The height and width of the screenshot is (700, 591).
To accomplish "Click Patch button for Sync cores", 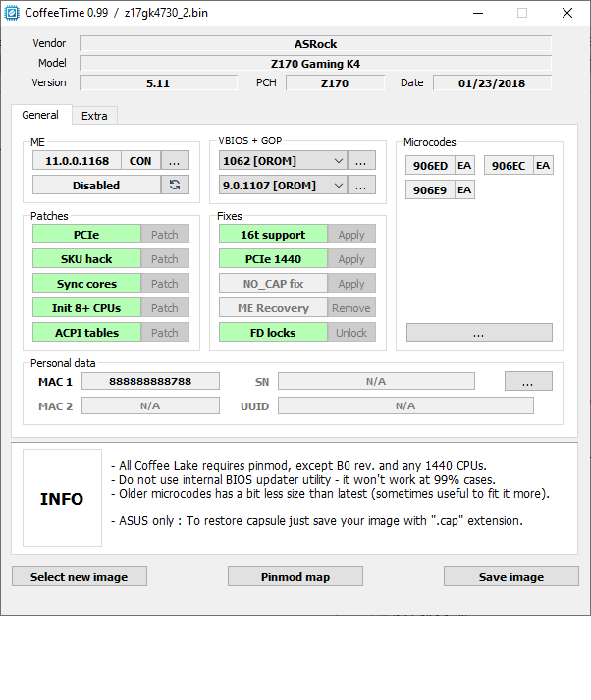I will click(165, 283).
